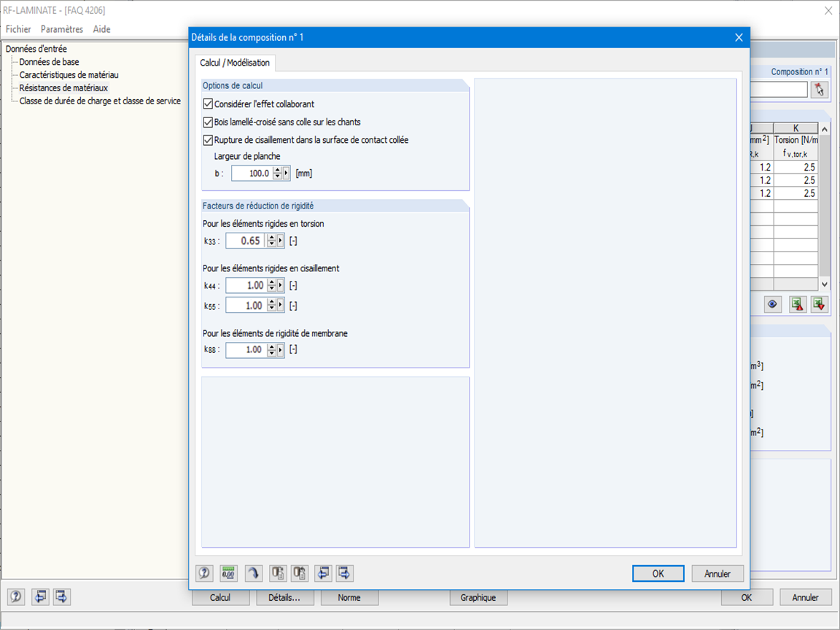Click spin stepper for k55 factor
The width and height of the screenshot is (840, 630).
tap(271, 306)
